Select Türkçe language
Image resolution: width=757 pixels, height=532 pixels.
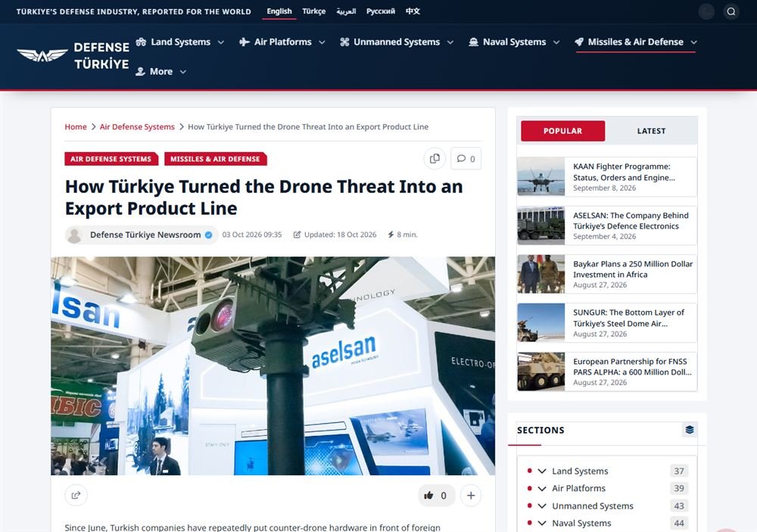coord(314,11)
